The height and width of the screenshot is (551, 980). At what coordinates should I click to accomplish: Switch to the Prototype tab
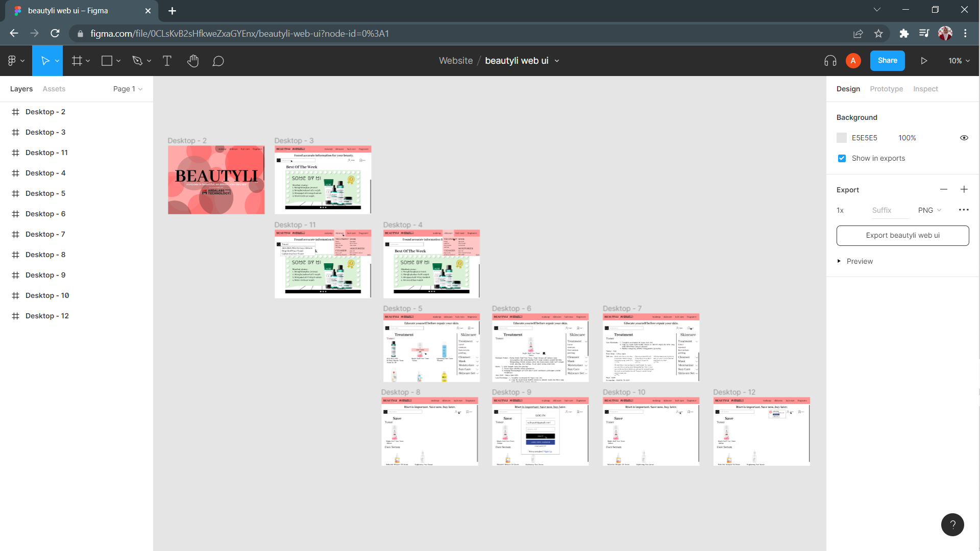pyautogui.click(x=886, y=89)
